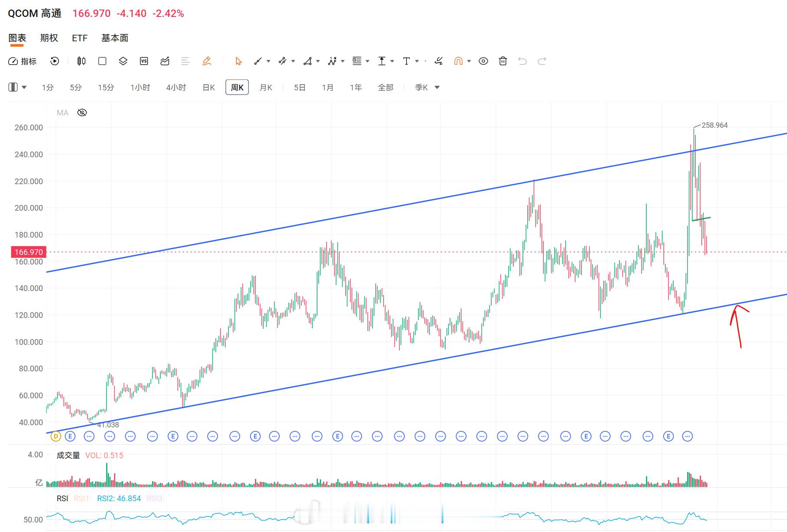This screenshot has height=532, width=787.
Task: Open the 指标 indicators panel
Action: click(23, 61)
